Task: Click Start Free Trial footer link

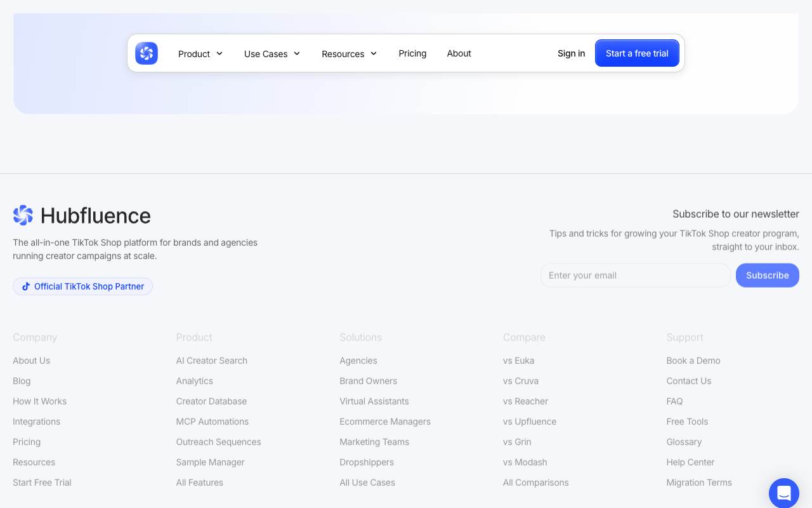Action: click(x=42, y=483)
